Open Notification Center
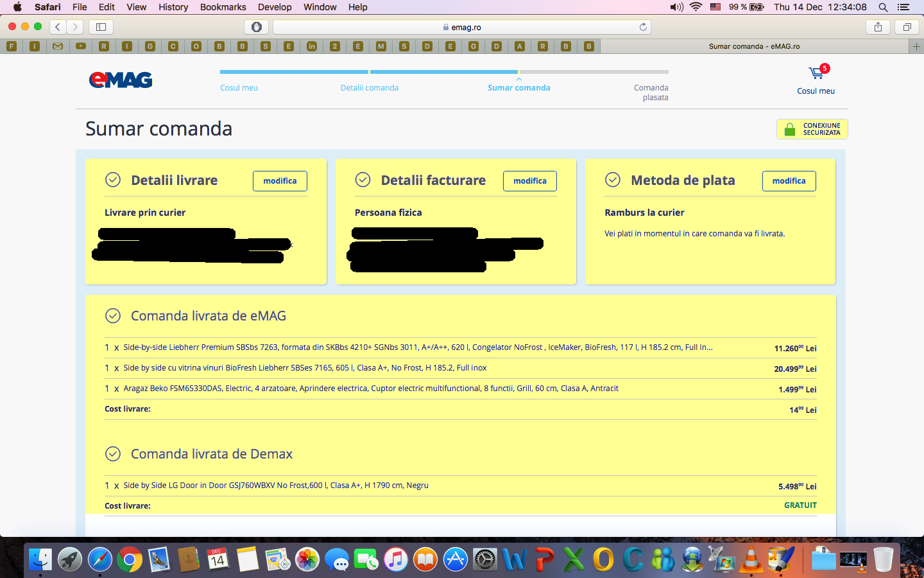 pyautogui.click(x=903, y=7)
